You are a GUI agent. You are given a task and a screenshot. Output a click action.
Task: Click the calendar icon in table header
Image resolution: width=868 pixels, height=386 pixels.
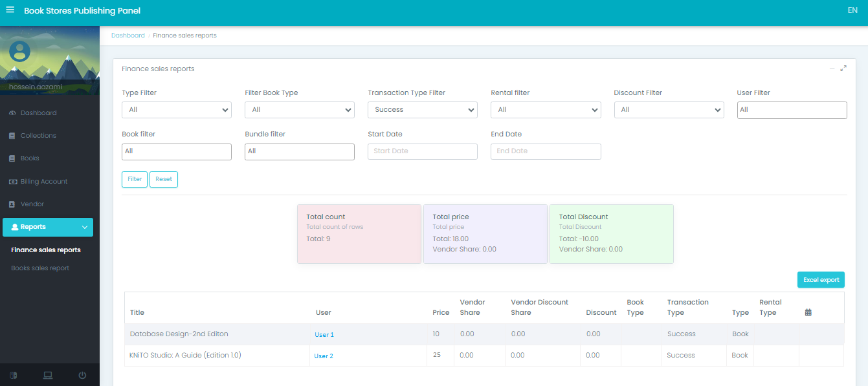[x=808, y=312]
